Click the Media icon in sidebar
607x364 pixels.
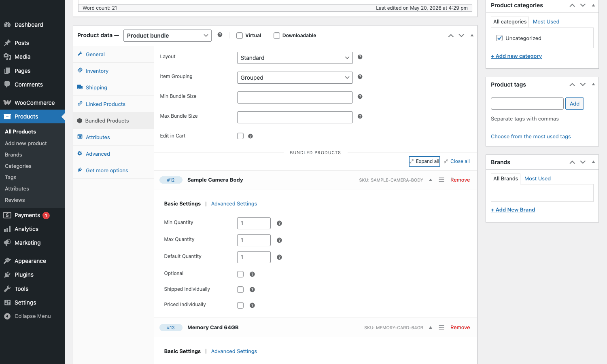point(7,57)
